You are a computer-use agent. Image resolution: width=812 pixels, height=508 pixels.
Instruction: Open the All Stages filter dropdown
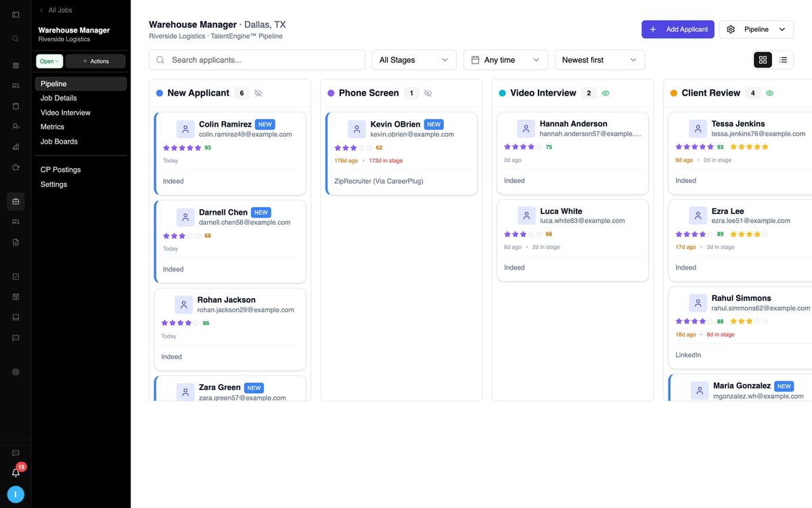[x=414, y=60]
